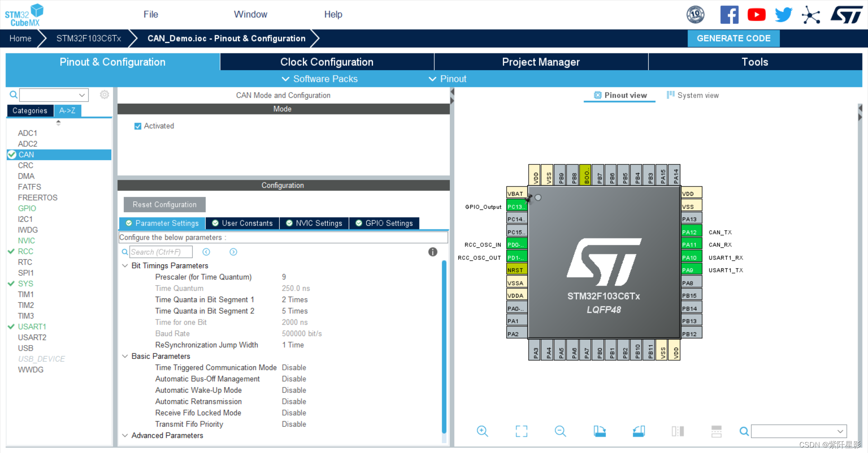Fit the chip to the view area
Viewport: 868px width, 453px height.
point(521,431)
